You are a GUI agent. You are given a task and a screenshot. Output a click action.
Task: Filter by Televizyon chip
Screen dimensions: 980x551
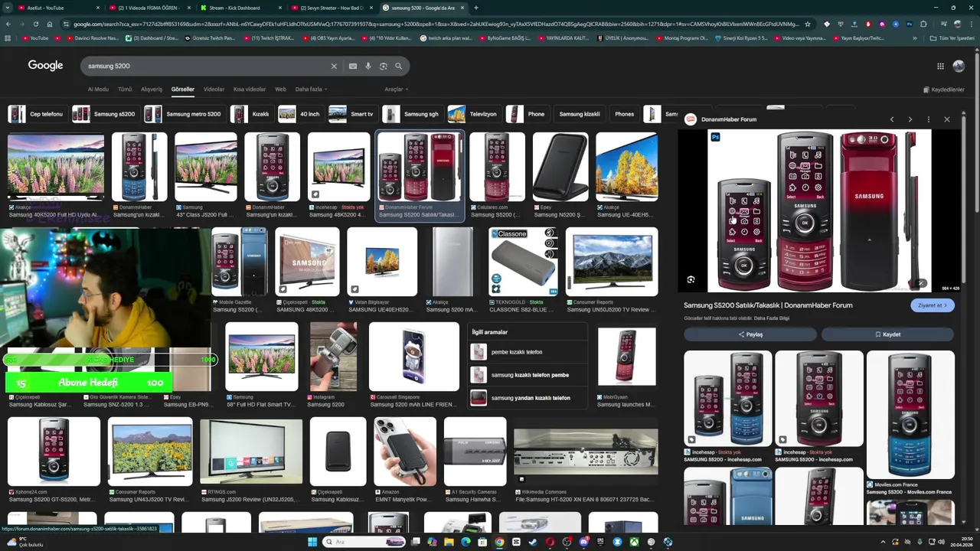click(473, 114)
